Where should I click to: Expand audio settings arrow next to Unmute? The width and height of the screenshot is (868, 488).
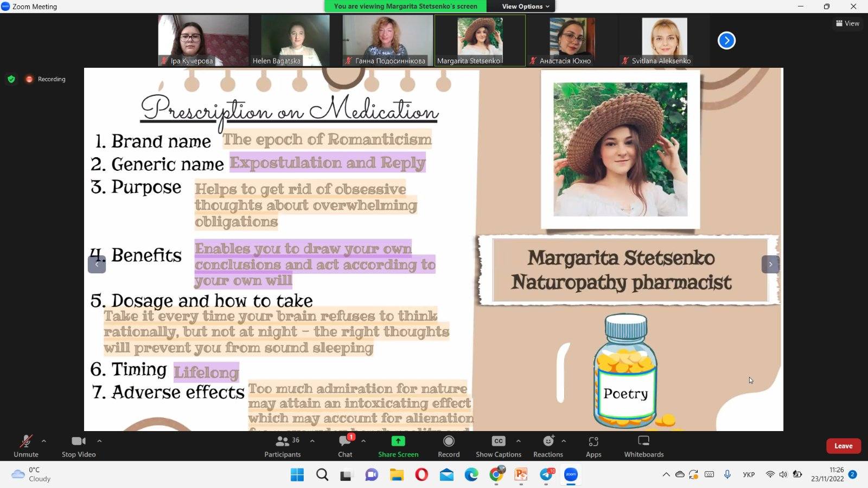[44, 441]
